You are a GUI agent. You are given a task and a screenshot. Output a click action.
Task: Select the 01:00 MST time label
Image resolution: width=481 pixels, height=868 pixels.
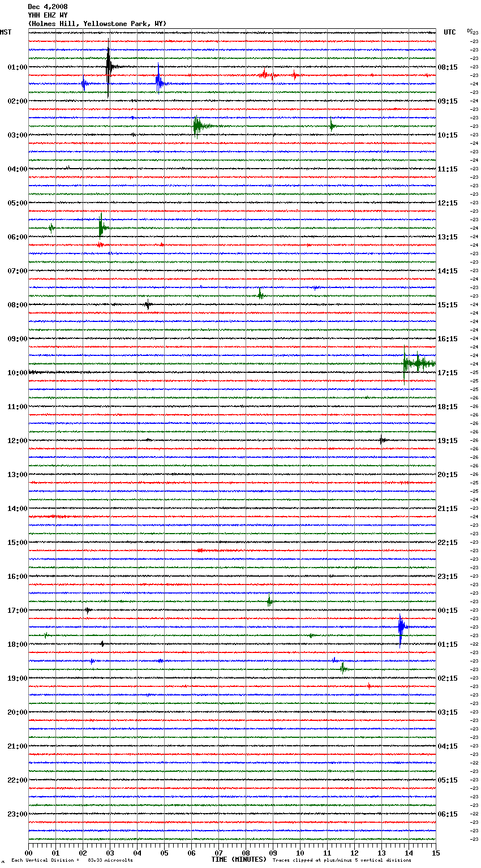(18, 67)
